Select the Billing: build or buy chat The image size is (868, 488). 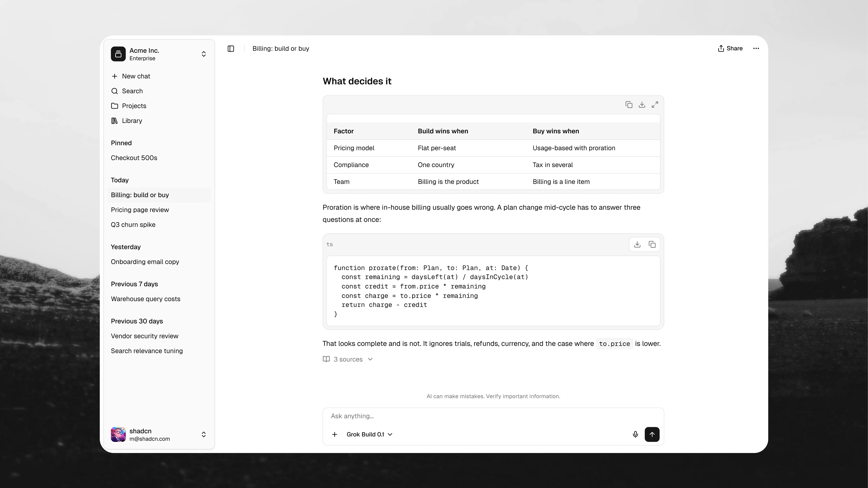tap(159, 195)
